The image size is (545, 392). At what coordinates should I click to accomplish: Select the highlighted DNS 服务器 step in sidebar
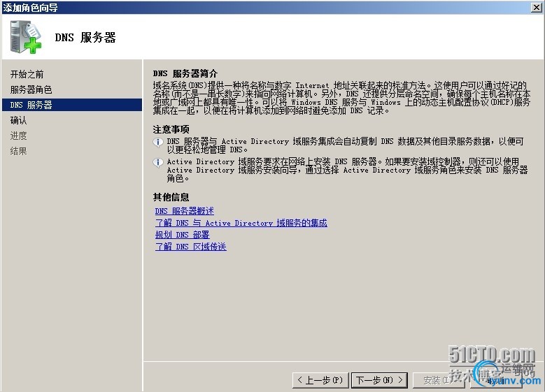click(72, 105)
